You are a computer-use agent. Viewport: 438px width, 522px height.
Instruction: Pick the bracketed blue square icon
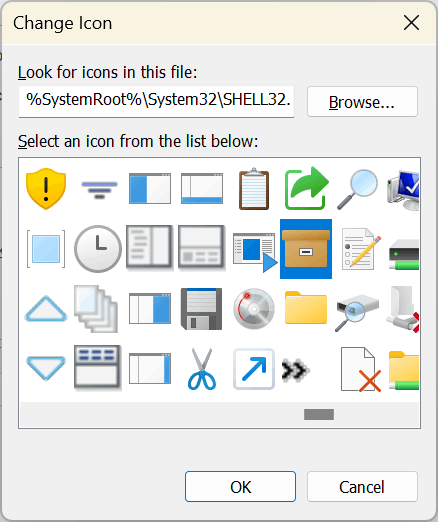tap(46, 249)
